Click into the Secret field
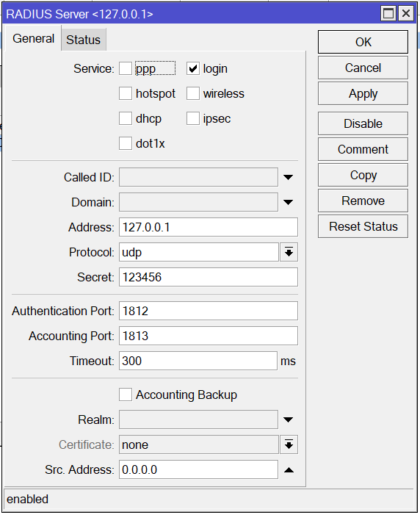Image resolution: width=420 pixels, height=515 pixels. (209, 277)
